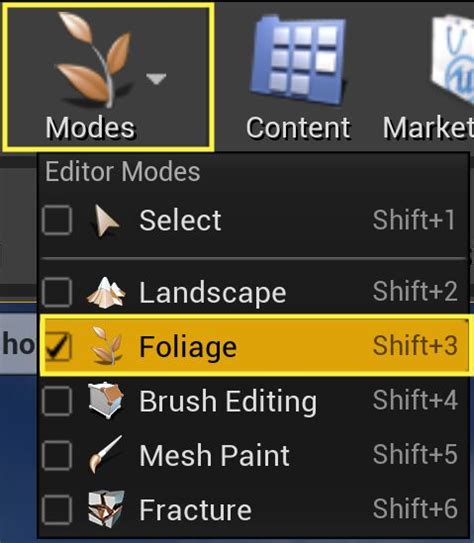Screen dimensions: 474x543
Task: Click the Landscape mountain icon
Action: tap(106, 293)
